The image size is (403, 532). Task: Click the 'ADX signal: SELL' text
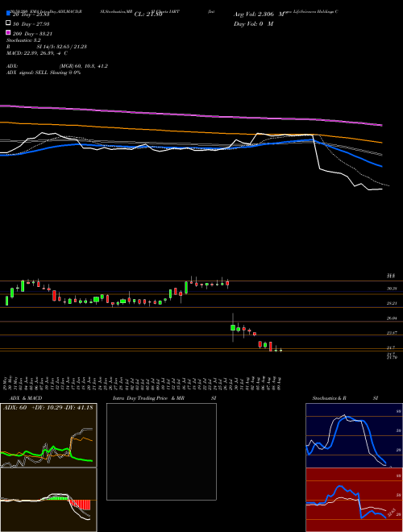tap(44, 73)
